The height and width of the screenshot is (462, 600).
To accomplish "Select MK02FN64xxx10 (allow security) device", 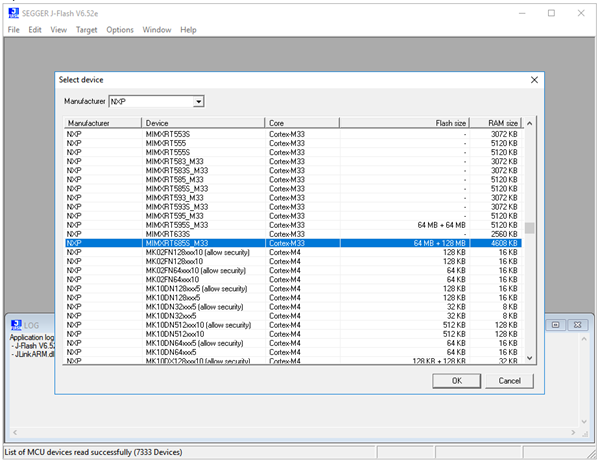I will [293, 271].
